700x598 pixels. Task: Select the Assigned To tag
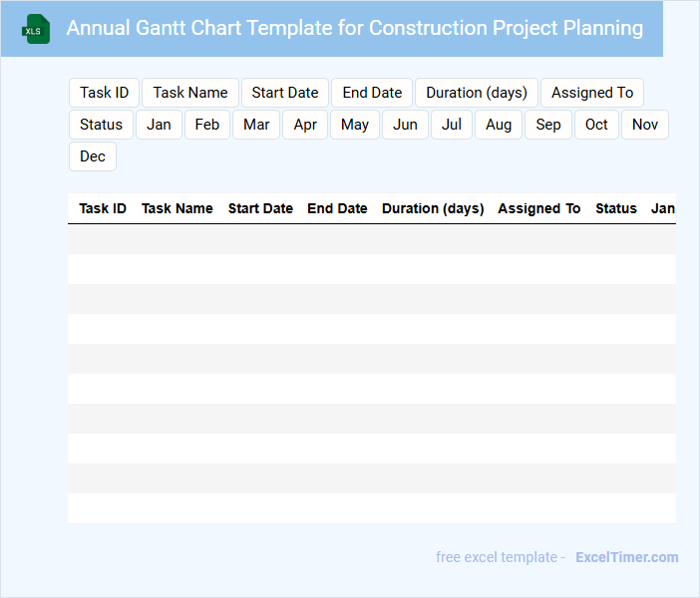click(x=592, y=93)
